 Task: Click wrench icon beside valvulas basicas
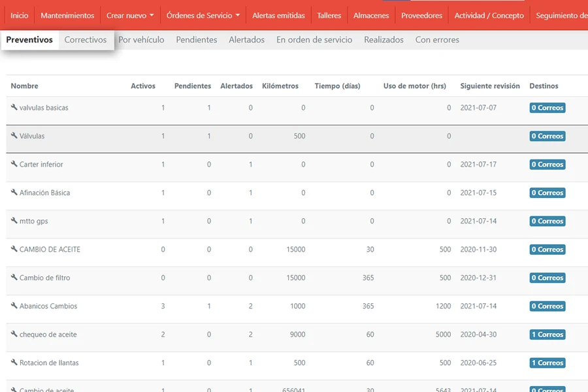pos(14,107)
